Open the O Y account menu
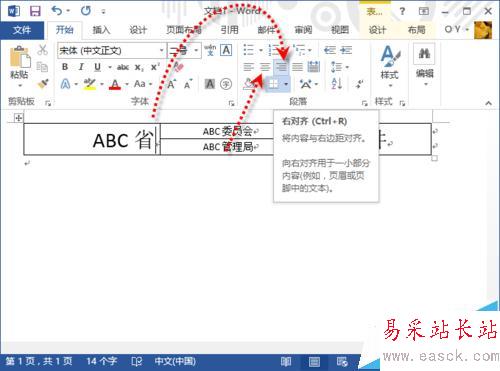The height and width of the screenshot is (371, 500). pyautogui.click(x=456, y=30)
